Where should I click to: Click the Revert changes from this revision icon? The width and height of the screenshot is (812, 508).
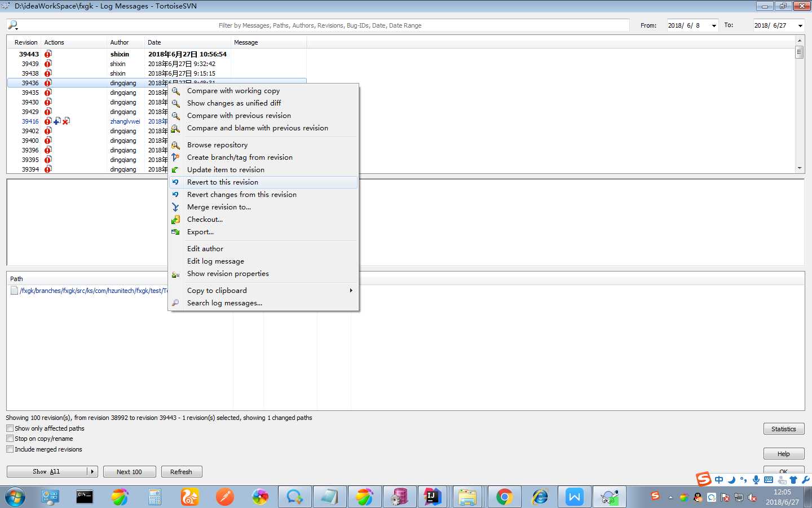176,195
